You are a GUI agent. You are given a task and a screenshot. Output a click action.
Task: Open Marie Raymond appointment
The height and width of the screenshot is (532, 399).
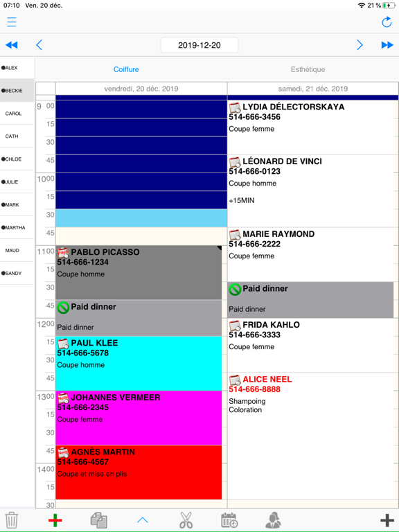(310, 254)
